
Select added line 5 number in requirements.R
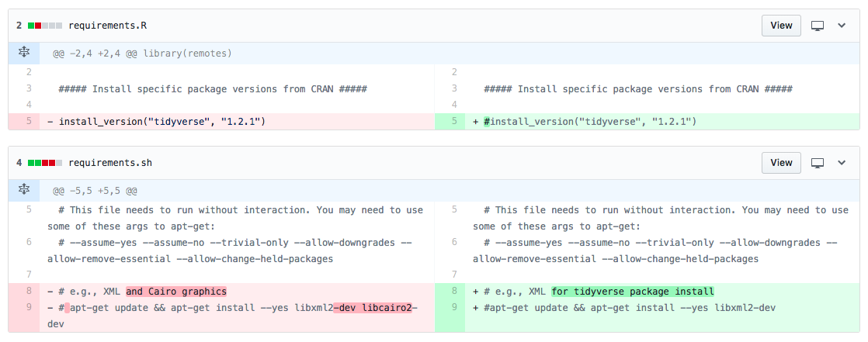pyautogui.click(x=450, y=121)
